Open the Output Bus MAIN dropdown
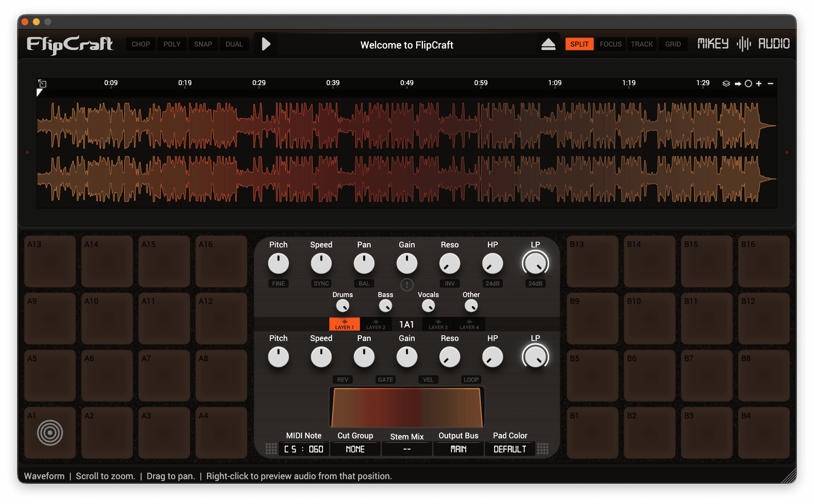This screenshot has height=504, width=814. point(458,449)
